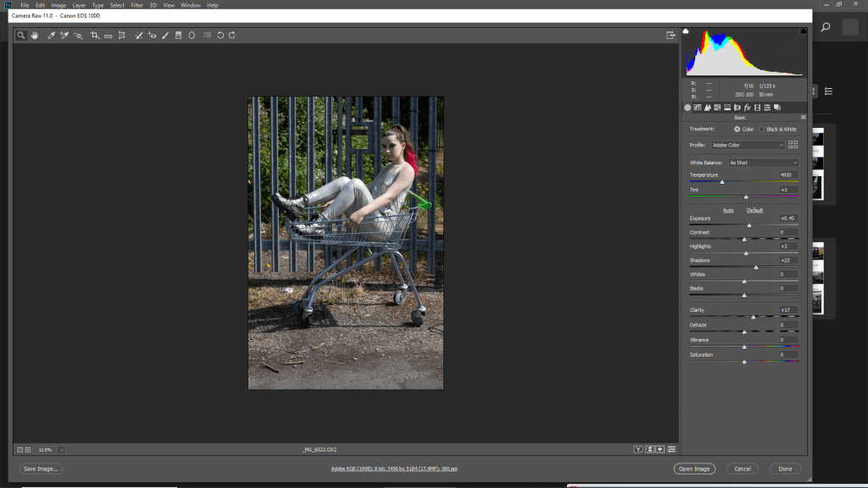Open the Profile dropdown showing Adobe Color
Screen dimensions: 868x488
[747, 145]
